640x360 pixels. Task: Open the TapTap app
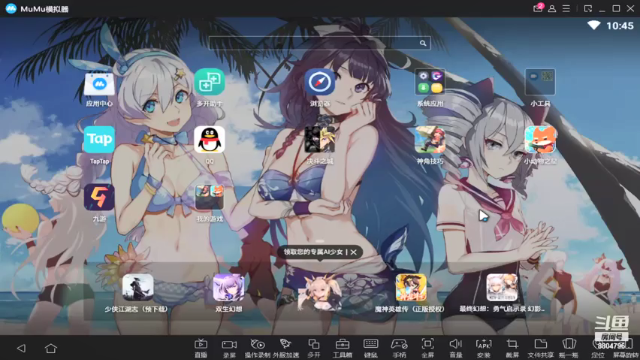(x=99, y=140)
